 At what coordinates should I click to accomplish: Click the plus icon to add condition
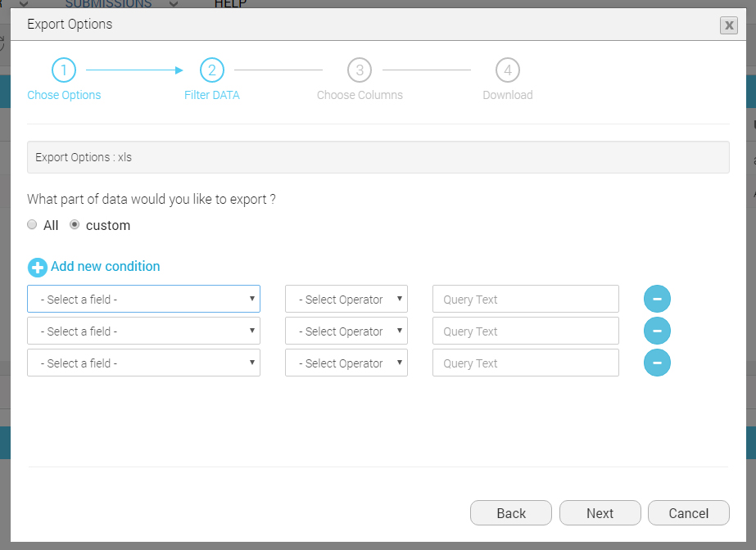tap(38, 268)
